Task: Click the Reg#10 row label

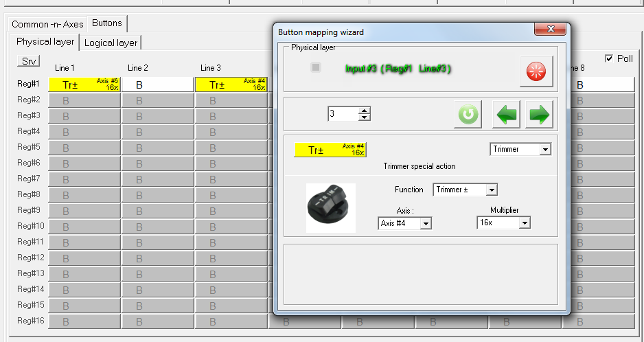Action: tap(31, 226)
